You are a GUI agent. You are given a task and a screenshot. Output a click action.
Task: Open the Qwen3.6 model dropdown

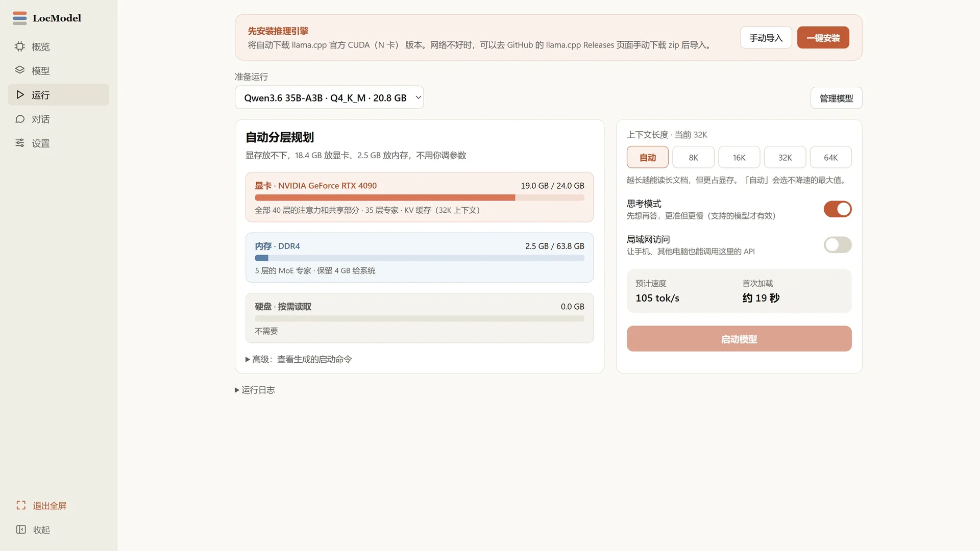(329, 97)
